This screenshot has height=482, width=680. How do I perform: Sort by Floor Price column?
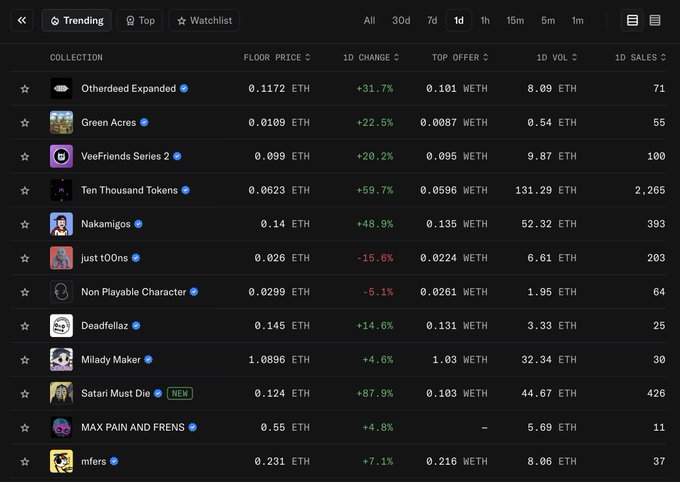point(277,57)
